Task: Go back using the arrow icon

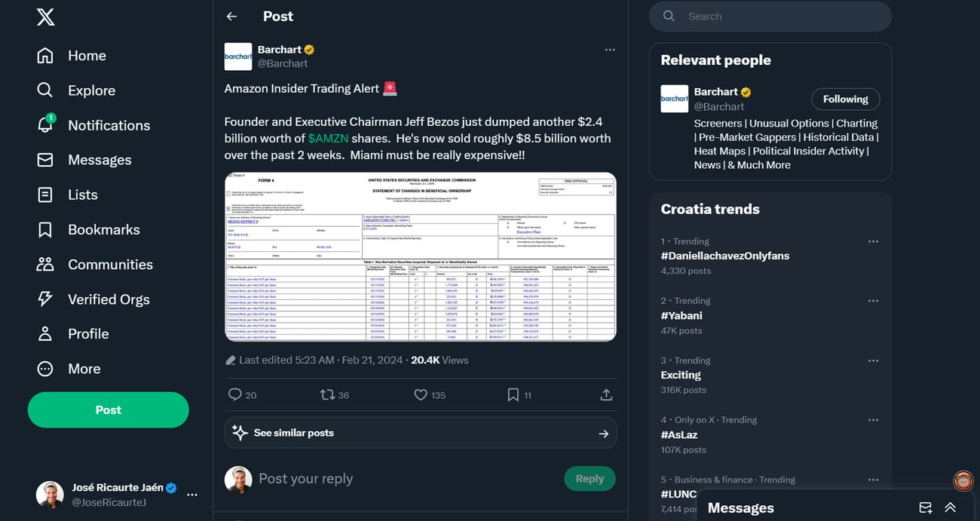Action: click(231, 17)
